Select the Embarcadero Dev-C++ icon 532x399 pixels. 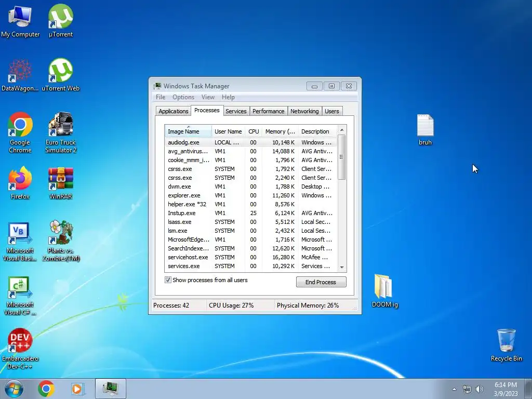click(20, 349)
